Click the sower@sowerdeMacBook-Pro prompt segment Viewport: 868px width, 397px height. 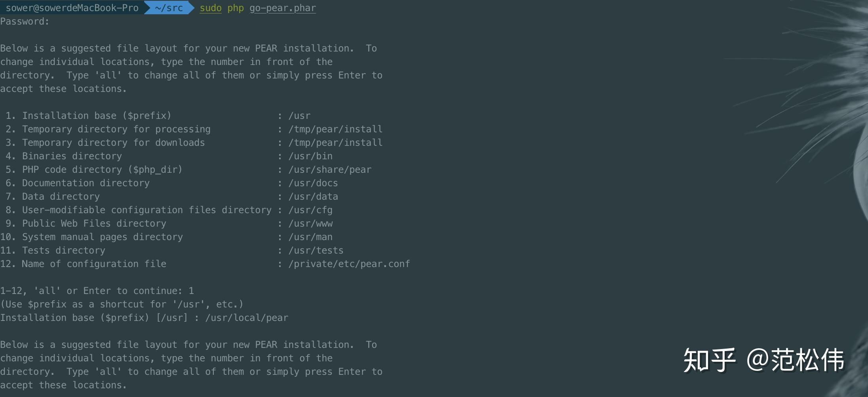(x=72, y=8)
